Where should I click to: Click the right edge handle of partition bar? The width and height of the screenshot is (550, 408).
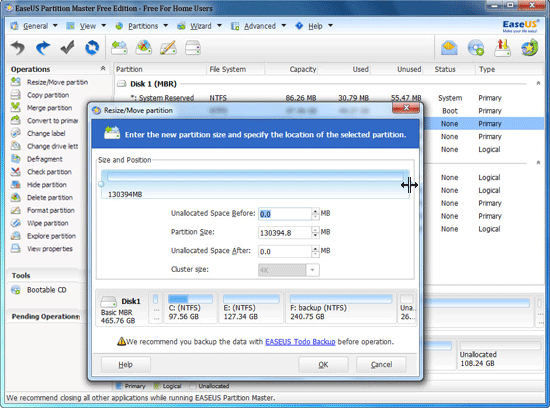409,185
